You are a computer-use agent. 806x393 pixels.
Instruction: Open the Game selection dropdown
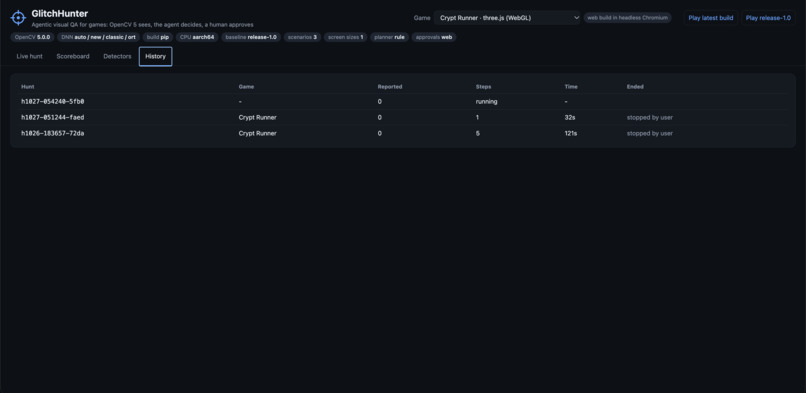pos(507,18)
